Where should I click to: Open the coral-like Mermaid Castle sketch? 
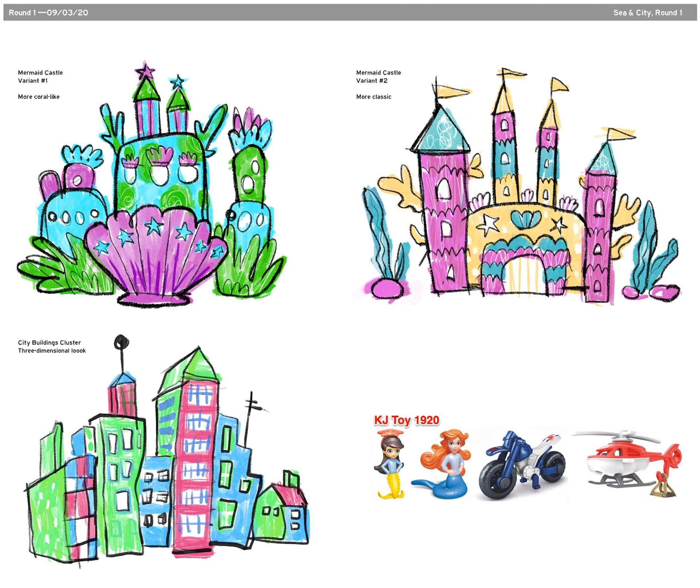tap(151, 184)
